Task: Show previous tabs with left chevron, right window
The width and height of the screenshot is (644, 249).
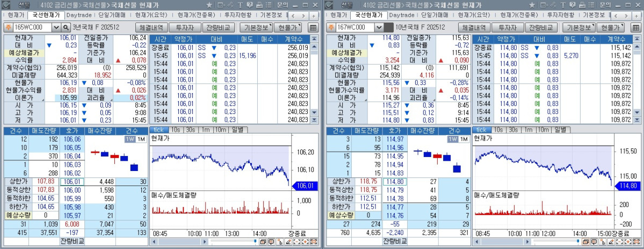Action: click(x=616, y=16)
